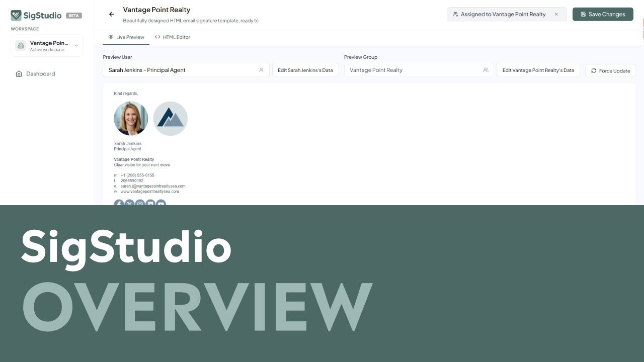The width and height of the screenshot is (644, 362).
Task: Switch to the Live Preview tab
Action: 126,37
